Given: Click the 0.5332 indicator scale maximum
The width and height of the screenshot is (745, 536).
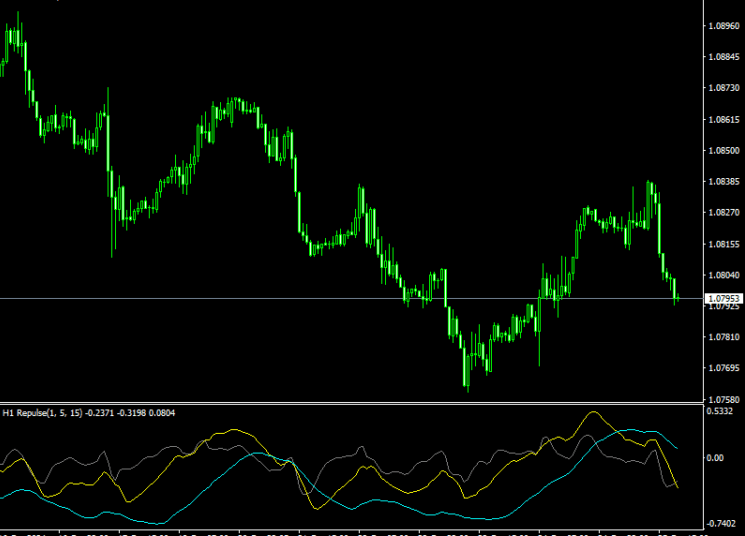Looking at the screenshot, I should coord(719,411).
